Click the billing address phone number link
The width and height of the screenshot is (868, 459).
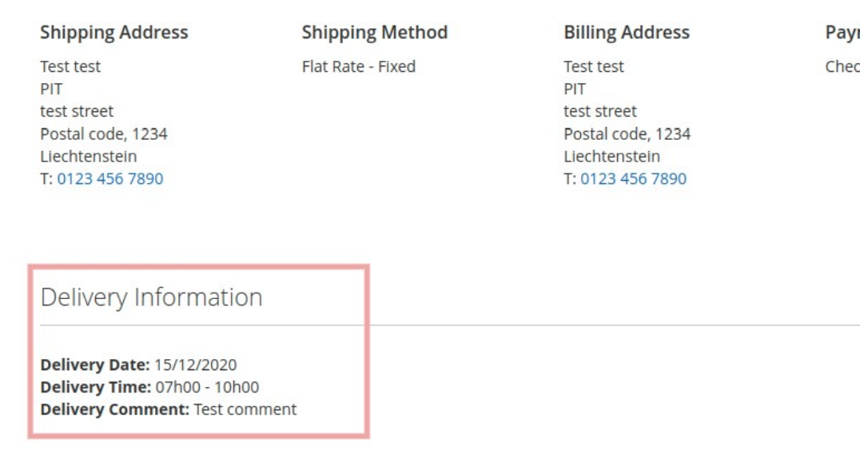633,179
